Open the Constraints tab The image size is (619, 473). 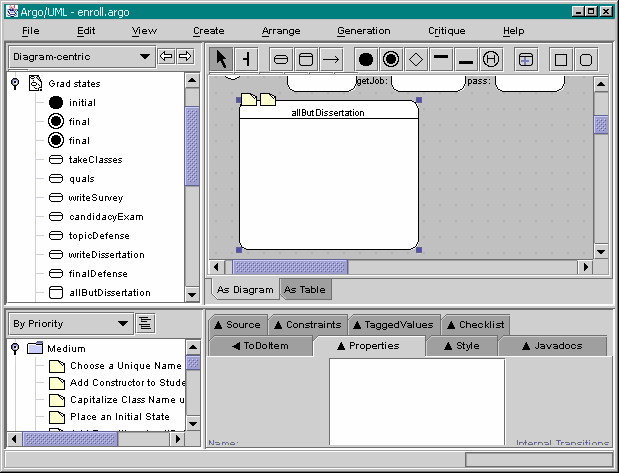[x=308, y=325]
